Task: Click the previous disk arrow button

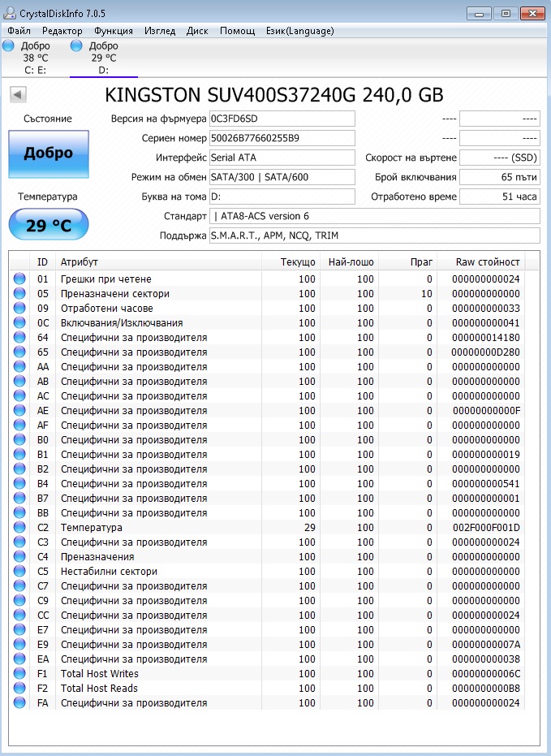Action: pyautogui.click(x=19, y=95)
